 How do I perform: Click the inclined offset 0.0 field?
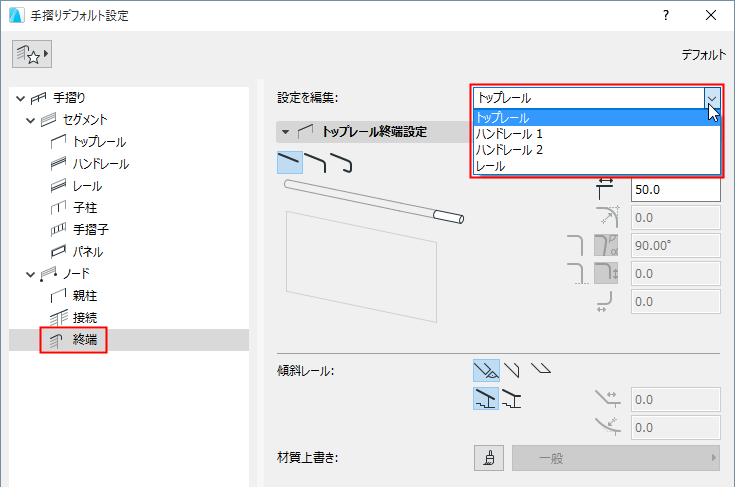pyautogui.click(x=675, y=399)
